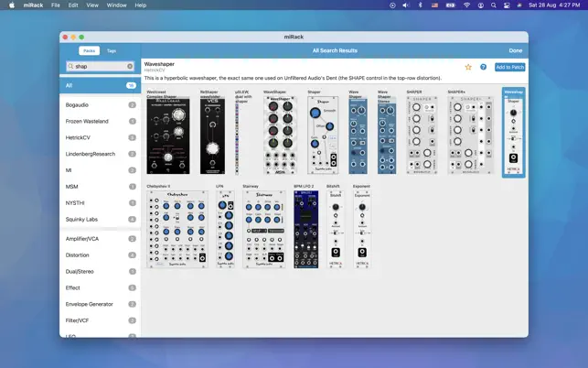The image size is (588, 368).
Task: Select the LFN module thumbnail
Action: 225,229
